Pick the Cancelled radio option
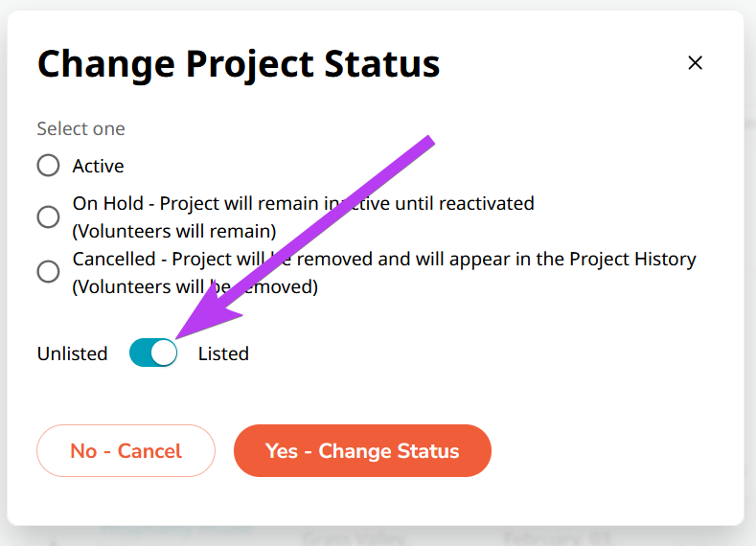This screenshot has height=546, width=756. 48,272
